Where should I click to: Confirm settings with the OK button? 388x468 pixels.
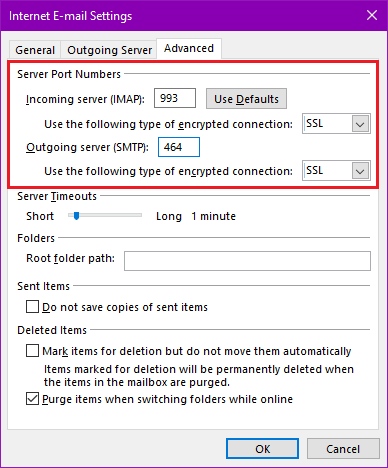[262, 449]
